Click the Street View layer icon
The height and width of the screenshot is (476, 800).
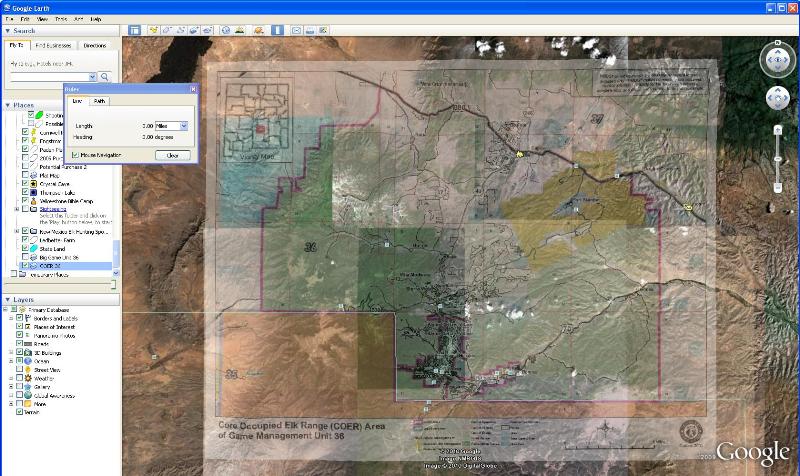[x=28, y=370]
